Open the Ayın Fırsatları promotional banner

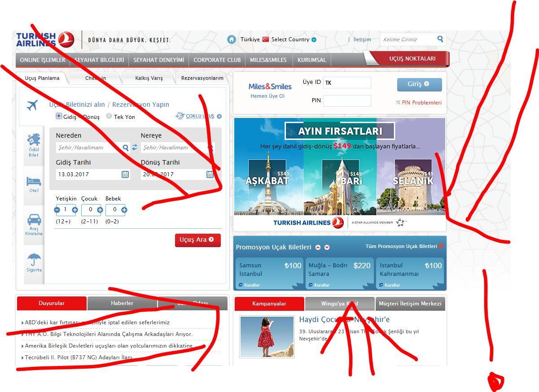click(340, 174)
